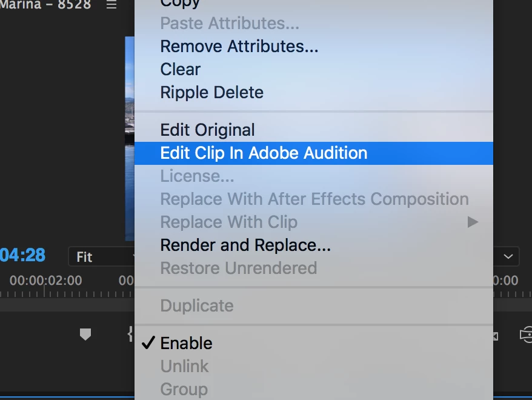
Task: Click the monitor zoom scroll bar
Action: tap(67, 305)
